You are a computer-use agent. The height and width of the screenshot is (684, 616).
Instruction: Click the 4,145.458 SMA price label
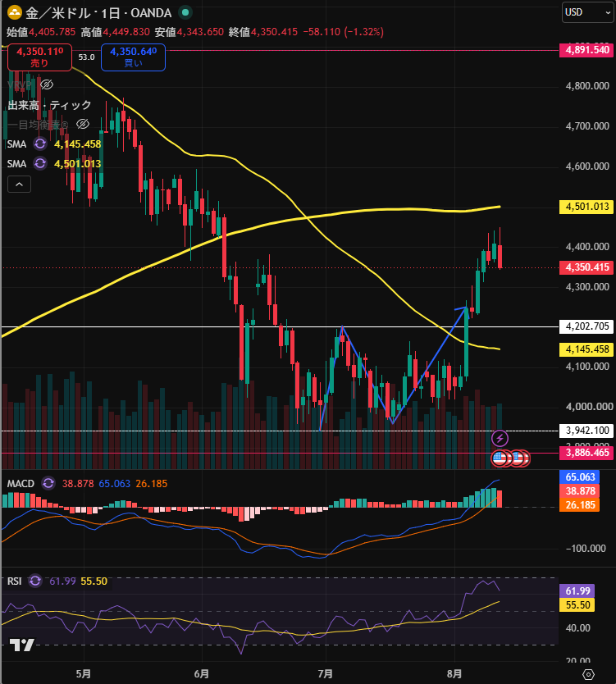pos(586,349)
